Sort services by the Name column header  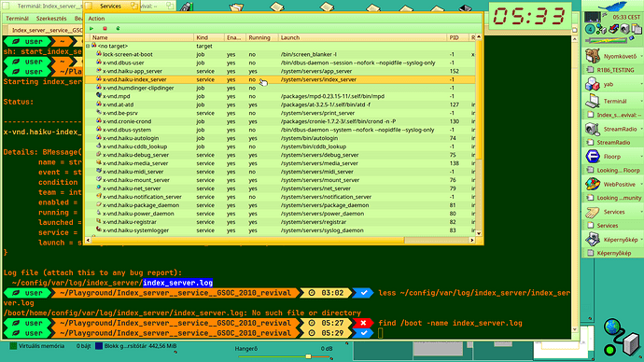click(x=141, y=37)
